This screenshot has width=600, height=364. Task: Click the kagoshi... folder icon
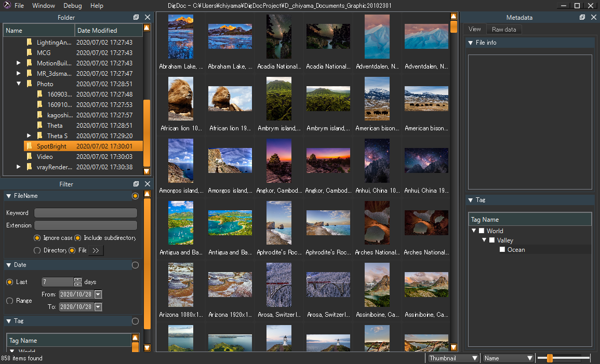pos(40,115)
